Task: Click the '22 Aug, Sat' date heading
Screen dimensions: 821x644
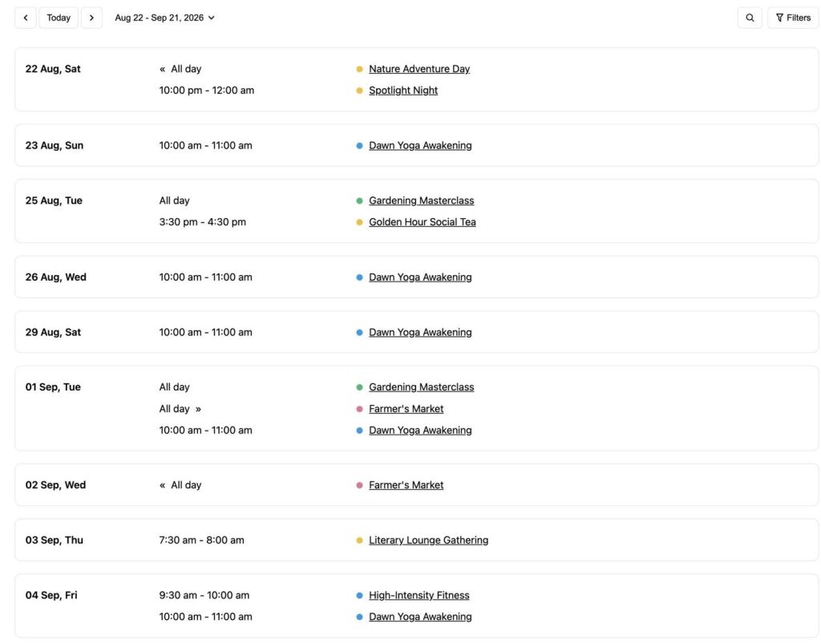Action: click(53, 69)
